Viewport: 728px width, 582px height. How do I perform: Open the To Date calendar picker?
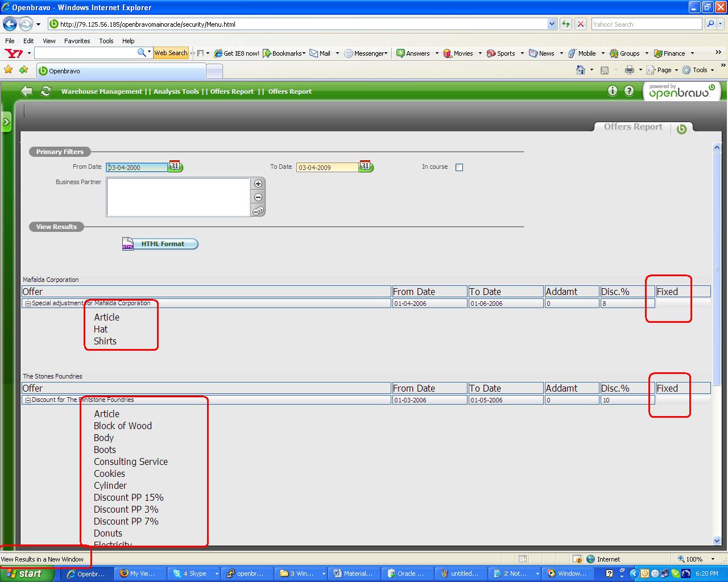coord(366,167)
